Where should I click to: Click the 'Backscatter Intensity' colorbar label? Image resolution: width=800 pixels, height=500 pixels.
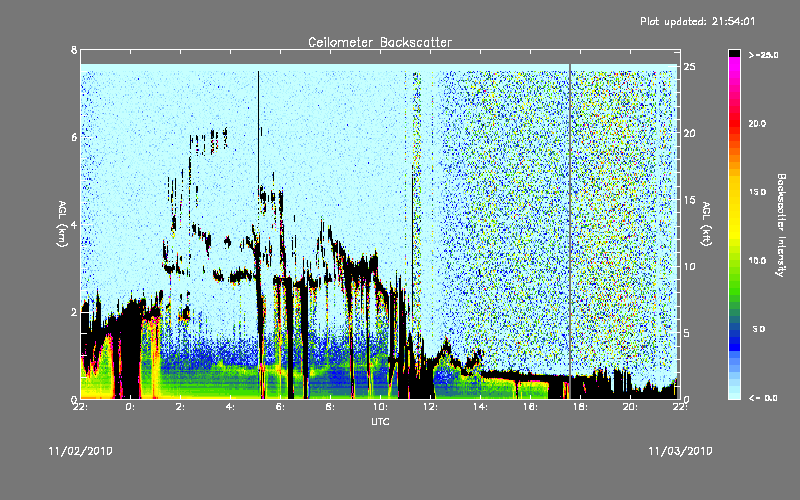(x=781, y=225)
